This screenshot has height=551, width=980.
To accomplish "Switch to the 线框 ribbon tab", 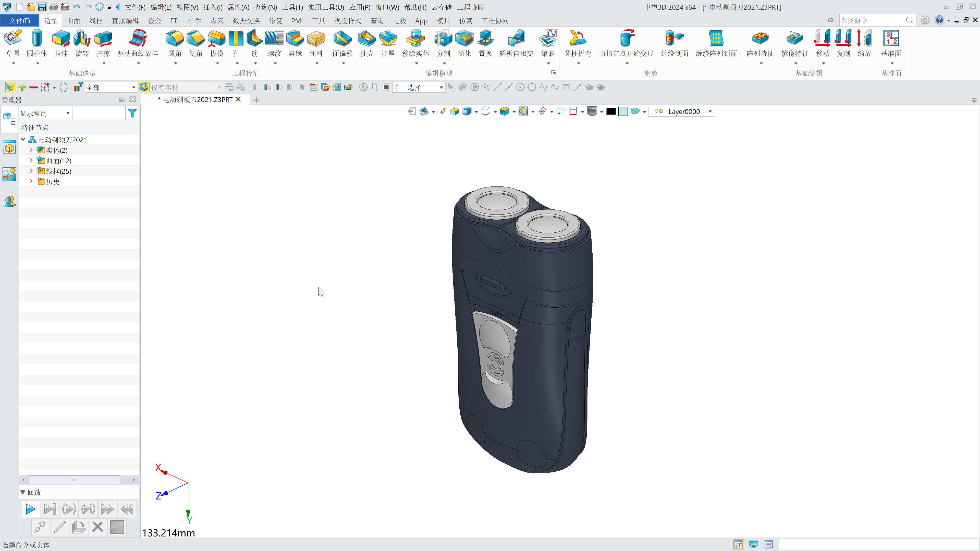I will (x=96, y=20).
